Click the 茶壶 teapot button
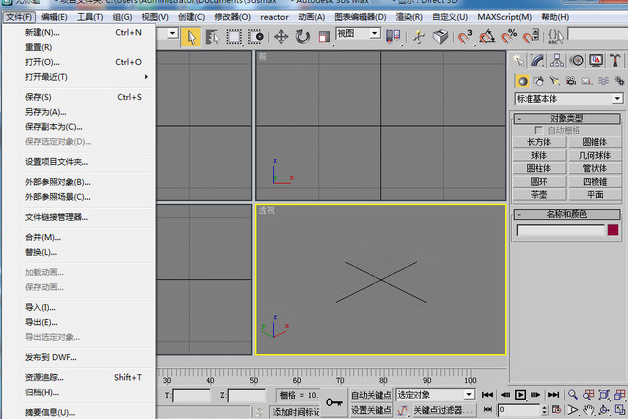The width and height of the screenshot is (628, 419). [539, 195]
